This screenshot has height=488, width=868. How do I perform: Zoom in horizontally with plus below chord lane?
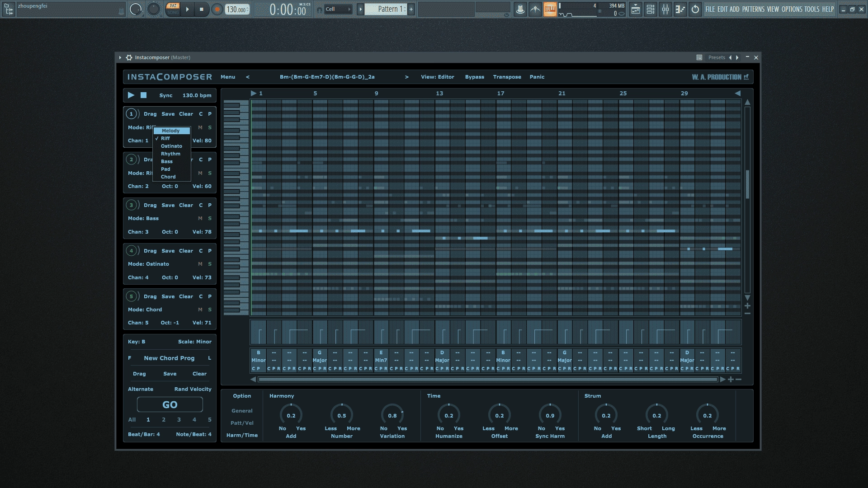[x=731, y=380]
